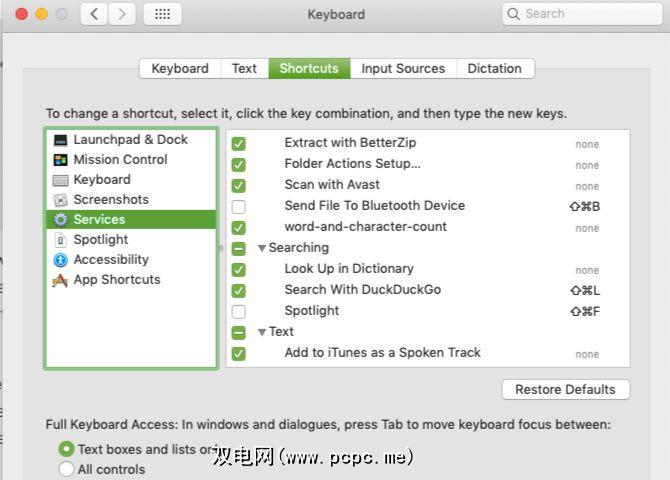Select the Mission Control icon in sidebar
Viewport: 670px width, 480px height.
pos(61,160)
